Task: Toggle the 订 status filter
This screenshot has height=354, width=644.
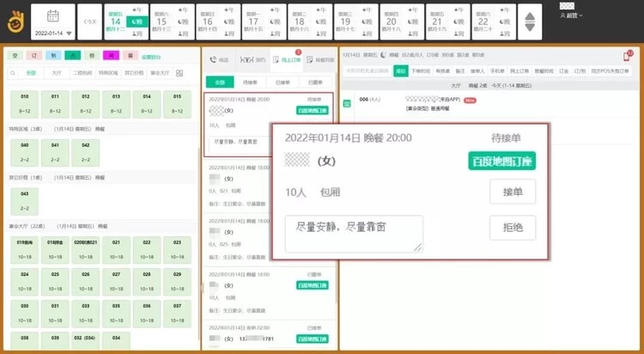Action: [33, 56]
